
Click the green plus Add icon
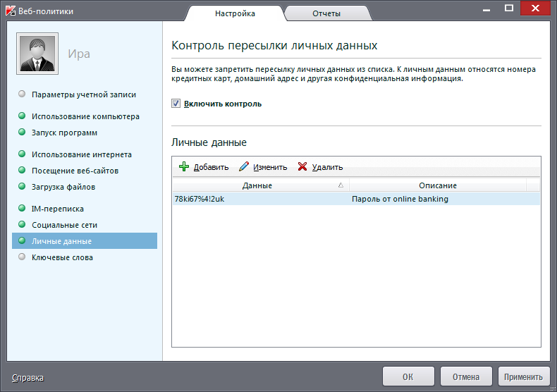click(x=184, y=167)
